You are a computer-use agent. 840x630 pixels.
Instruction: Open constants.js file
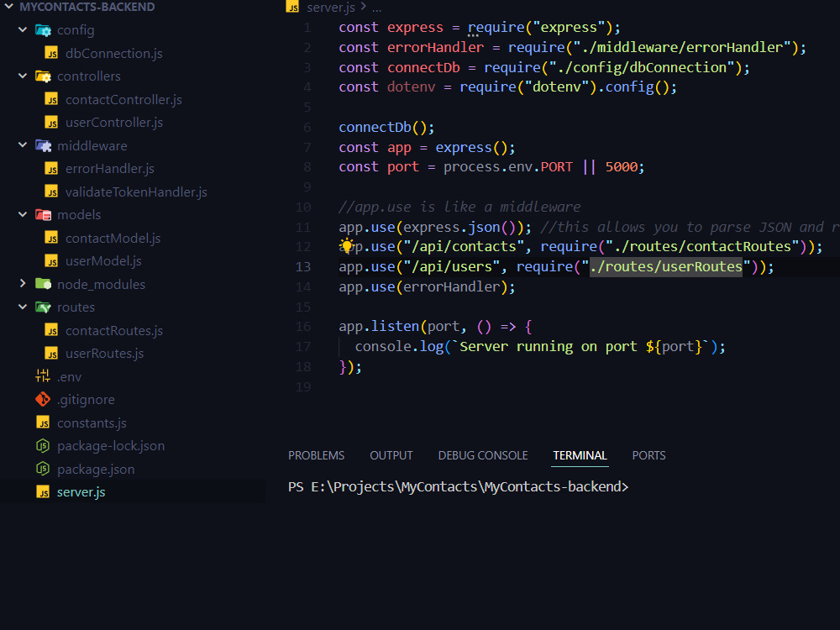(92, 423)
